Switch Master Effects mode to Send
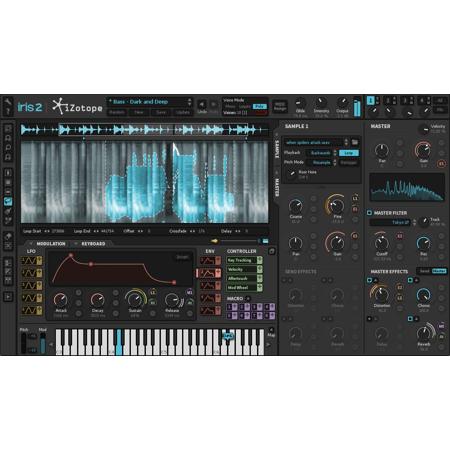Viewport: 450px width, 450px height. [424, 271]
